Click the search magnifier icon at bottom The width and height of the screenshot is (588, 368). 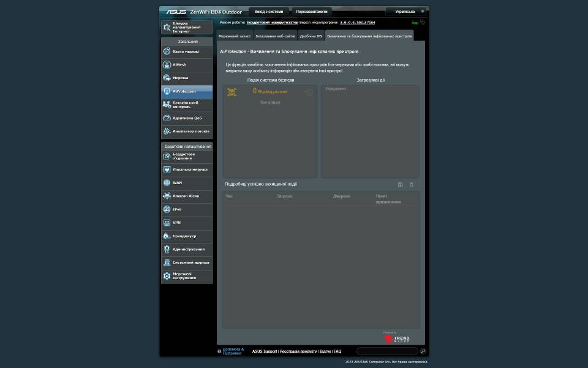[x=423, y=351]
